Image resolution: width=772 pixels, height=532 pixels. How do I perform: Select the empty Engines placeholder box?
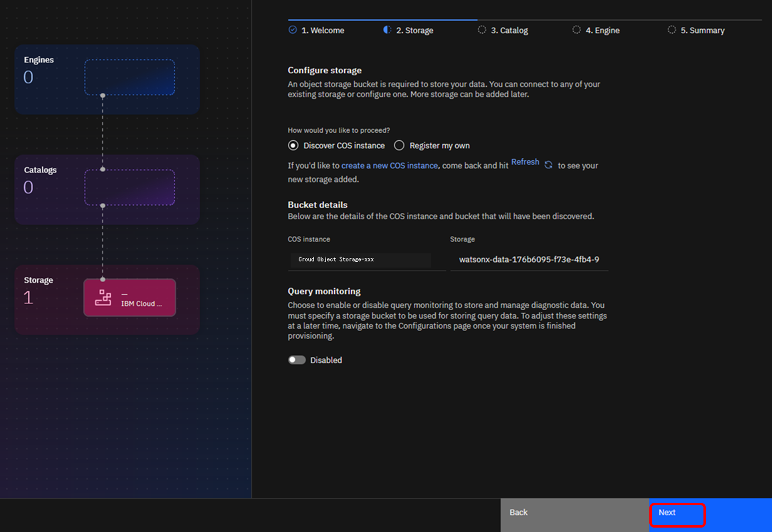tap(129, 77)
